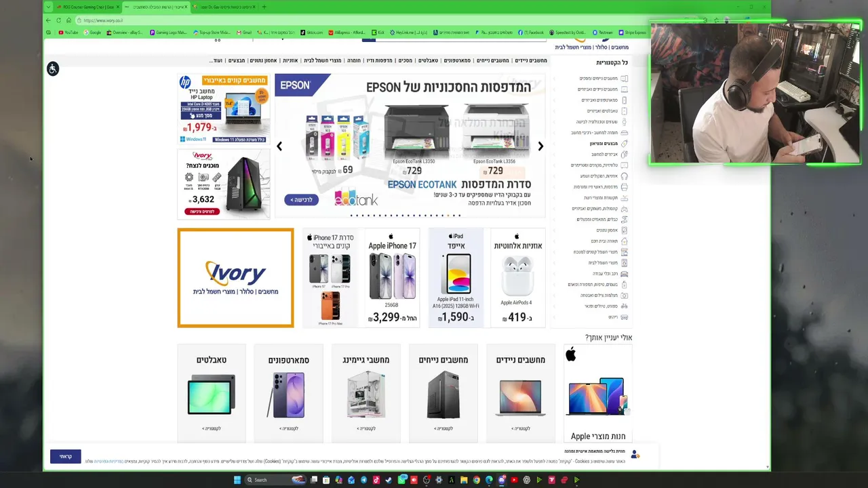Open the browser home page button
This screenshot has width=868, height=488.
(68, 20)
